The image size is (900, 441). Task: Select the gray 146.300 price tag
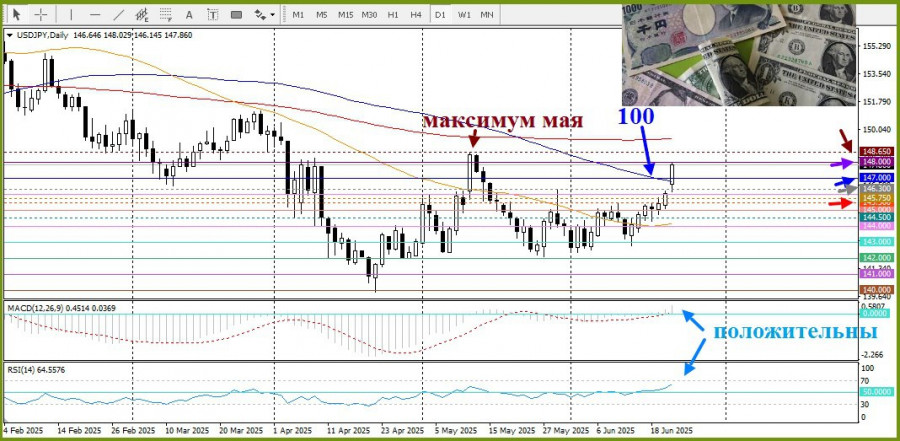click(877, 188)
